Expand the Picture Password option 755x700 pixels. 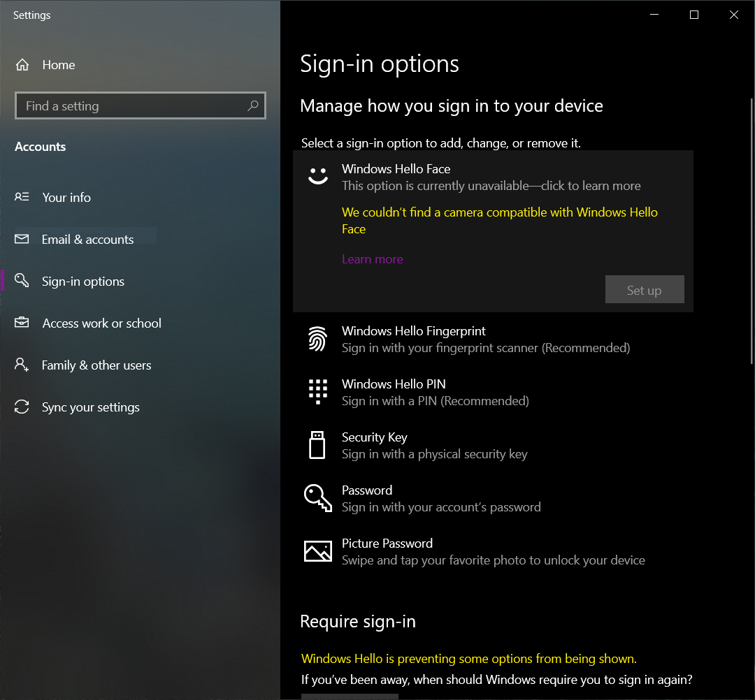(x=493, y=551)
